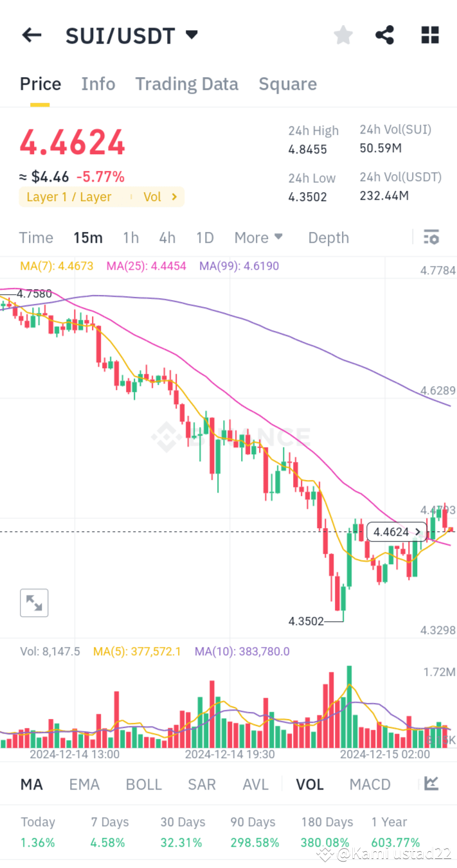This screenshot has width=457, height=868.
Task: Click the current price 4.4624 marker
Action: pos(395,532)
